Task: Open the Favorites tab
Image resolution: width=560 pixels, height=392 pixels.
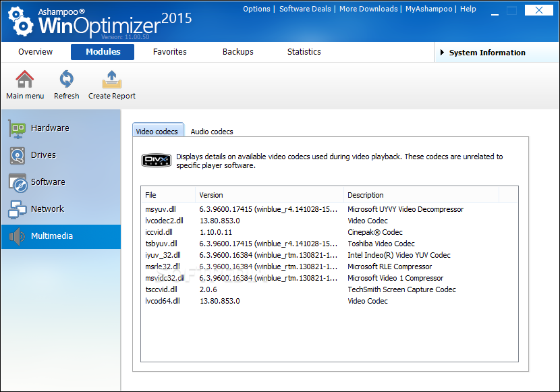Action: click(169, 52)
